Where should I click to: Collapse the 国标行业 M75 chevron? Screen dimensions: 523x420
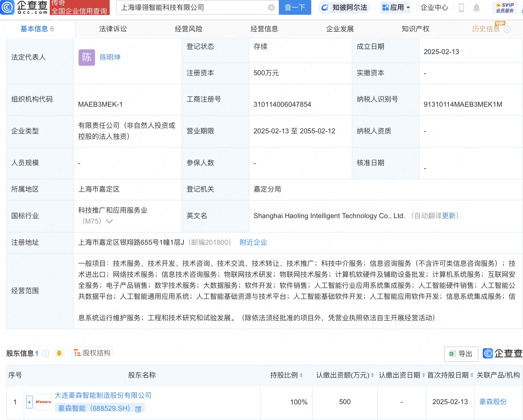tap(109, 221)
